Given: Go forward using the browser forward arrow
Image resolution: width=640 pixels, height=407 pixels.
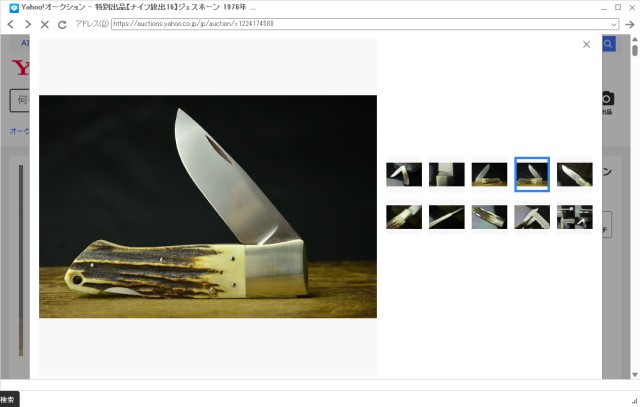Looking at the screenshot, I should [28, 24].
